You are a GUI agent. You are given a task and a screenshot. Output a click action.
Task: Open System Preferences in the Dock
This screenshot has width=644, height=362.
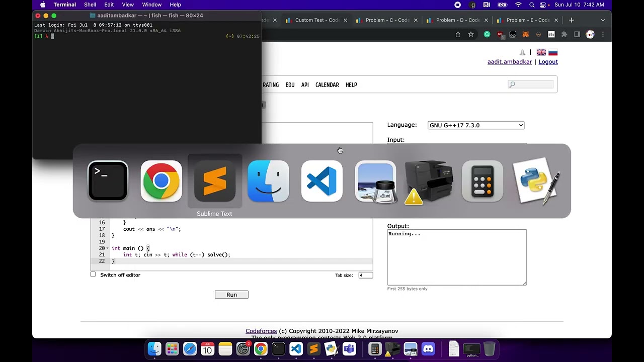(243, 349)
